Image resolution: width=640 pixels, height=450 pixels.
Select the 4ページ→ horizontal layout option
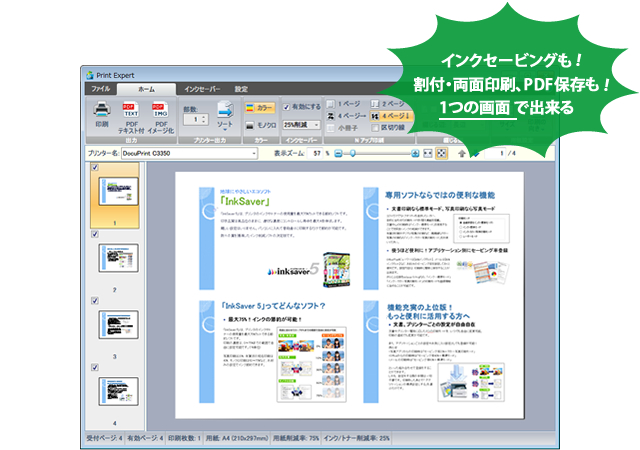[346, 116]
